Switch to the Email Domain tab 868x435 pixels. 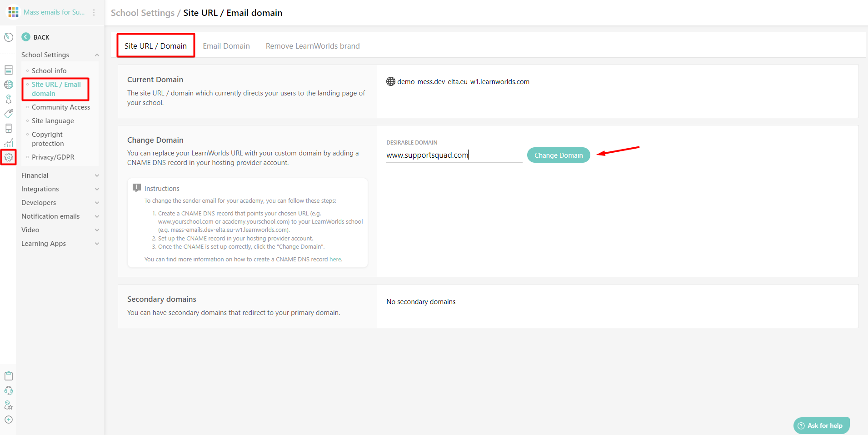coord(226,45)
